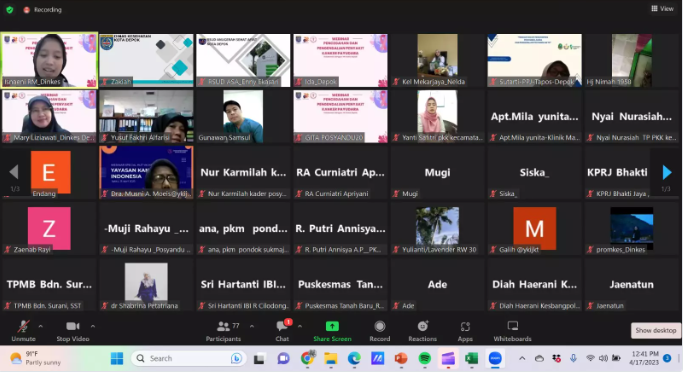Go to previous gallery page arrow
Viewport: 684px width, 372px height.
(14, 172)
